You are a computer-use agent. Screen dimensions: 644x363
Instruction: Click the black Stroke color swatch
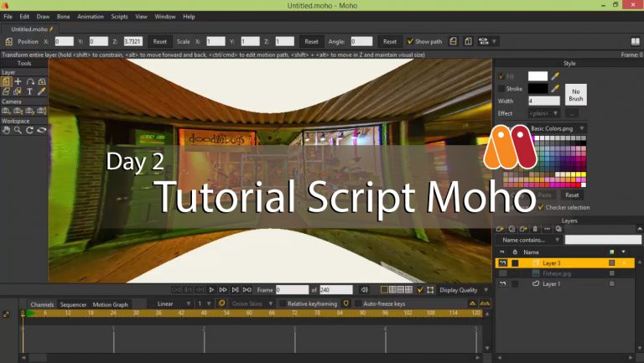click(537, 88)
